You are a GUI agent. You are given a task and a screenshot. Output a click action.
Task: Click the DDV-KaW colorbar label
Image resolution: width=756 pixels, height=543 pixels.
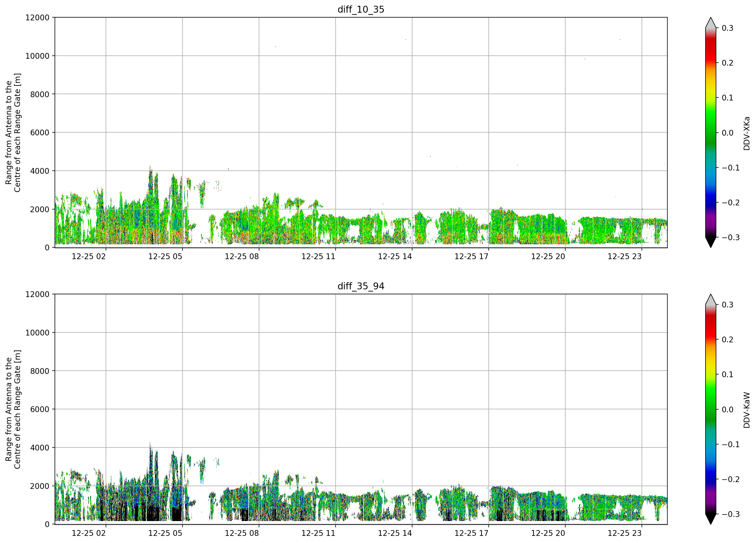tap(747, 410)
